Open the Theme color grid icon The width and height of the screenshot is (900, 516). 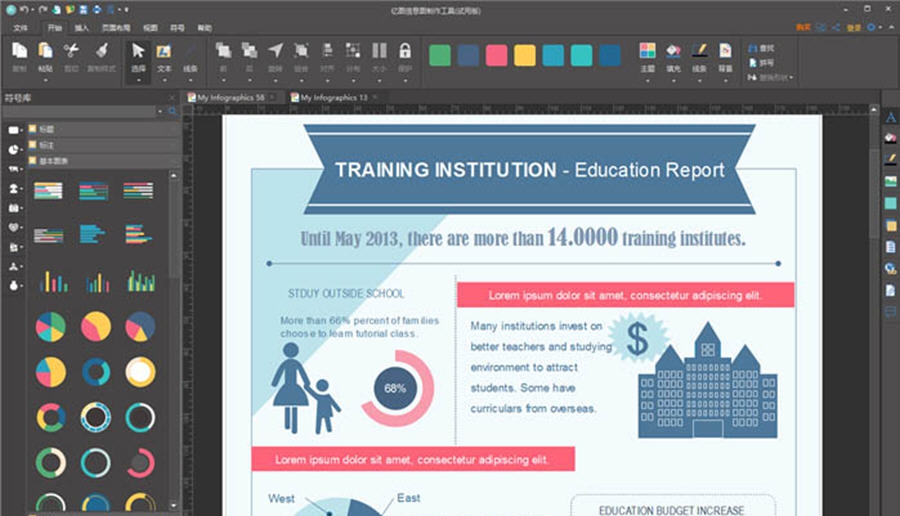tap(647, 51)
